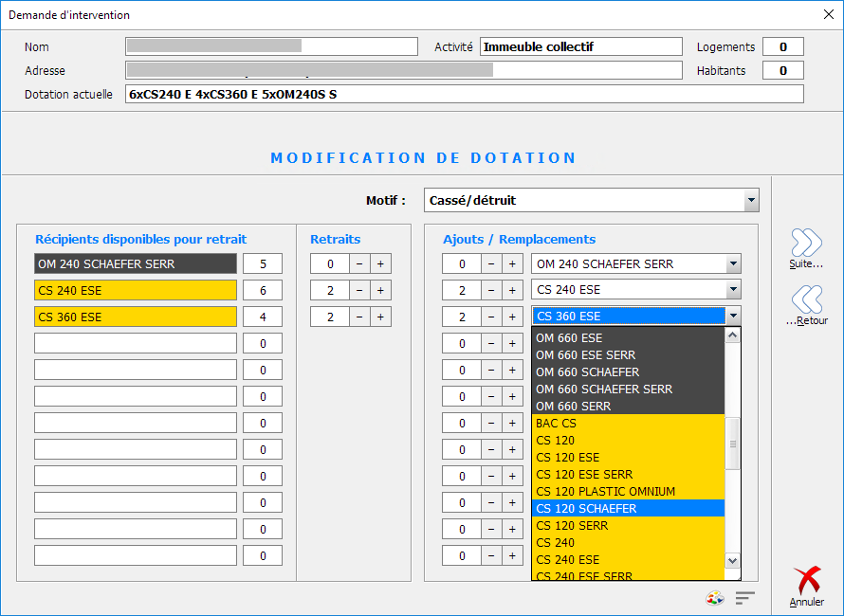Screen dimensions: 844x616
Task: Click the red X Annuler icon
Action: pos(806,581)
